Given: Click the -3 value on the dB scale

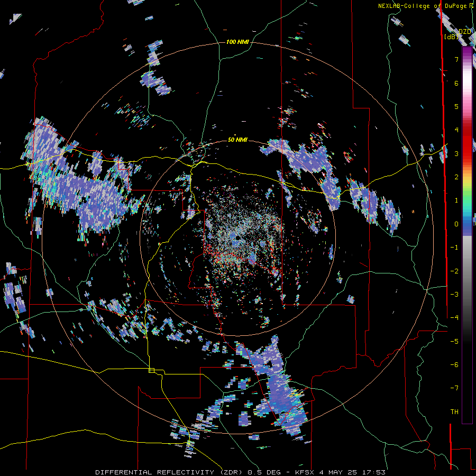Looking at the screenshot, I should tap(454, 295).
